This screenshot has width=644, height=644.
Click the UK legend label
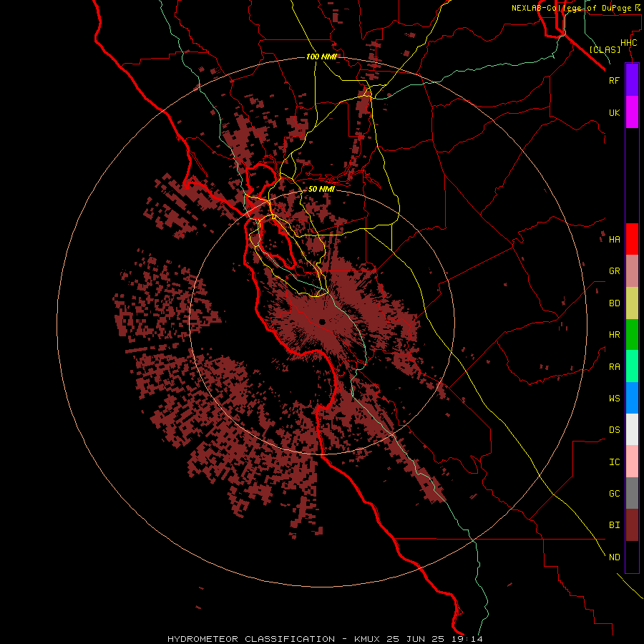click(614, 112)
